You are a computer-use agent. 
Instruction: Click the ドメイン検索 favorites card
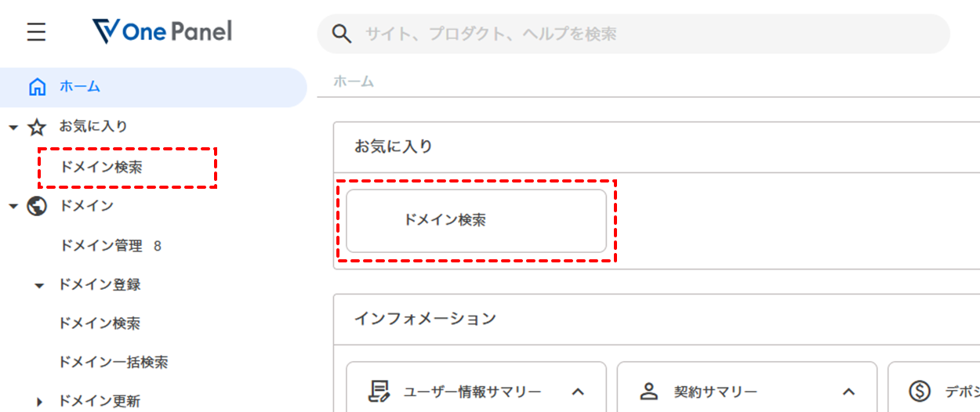coord(476,221)
